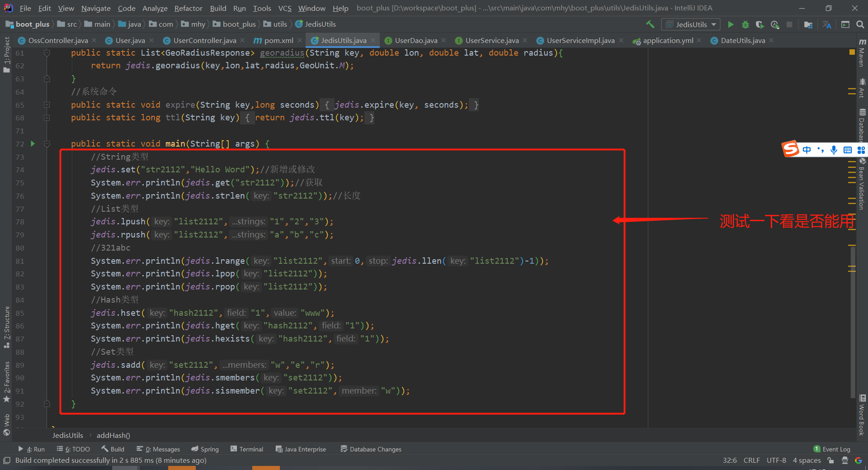Click fold end marker at line 63
The image size is (868, 470).
point(47,79)
